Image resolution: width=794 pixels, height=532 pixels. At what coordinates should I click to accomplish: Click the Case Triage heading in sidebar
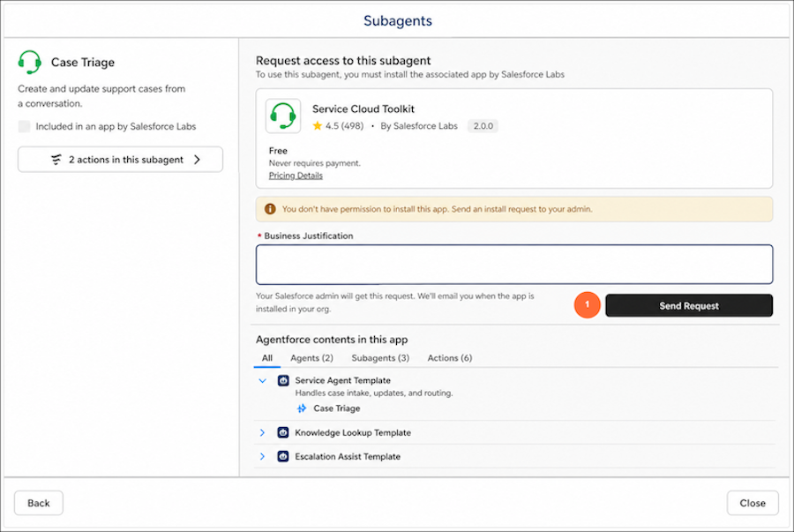click(83, 63)
